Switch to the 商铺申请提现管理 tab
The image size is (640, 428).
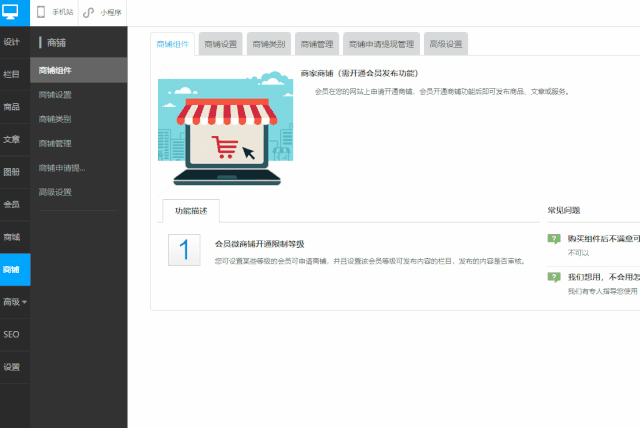pos(382,44)
